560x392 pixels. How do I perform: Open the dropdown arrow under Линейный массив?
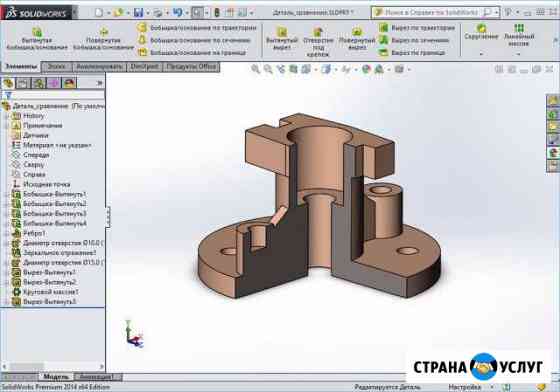click(x=519, y=54)
